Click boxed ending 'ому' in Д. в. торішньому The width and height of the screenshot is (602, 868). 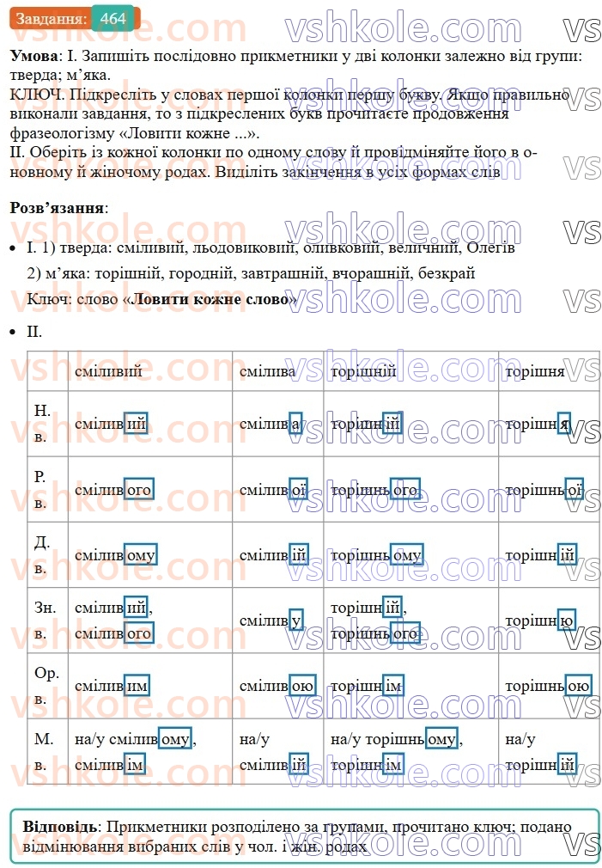click(407, 554)
